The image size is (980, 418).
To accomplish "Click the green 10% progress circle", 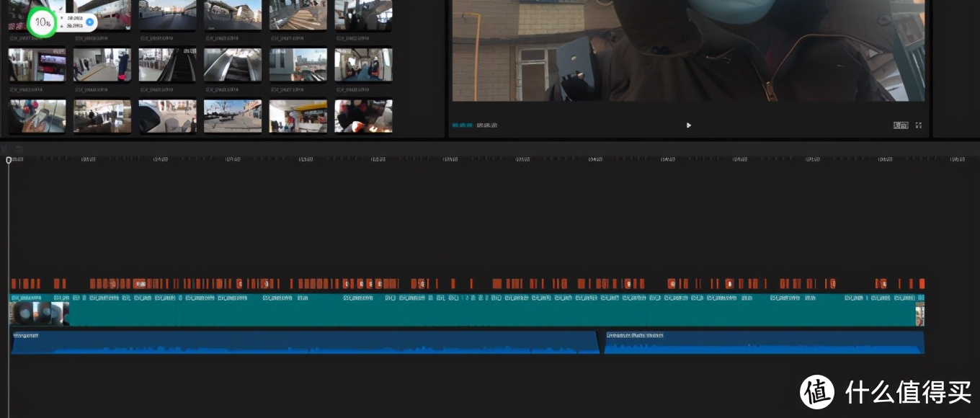I will click(43, 22).
